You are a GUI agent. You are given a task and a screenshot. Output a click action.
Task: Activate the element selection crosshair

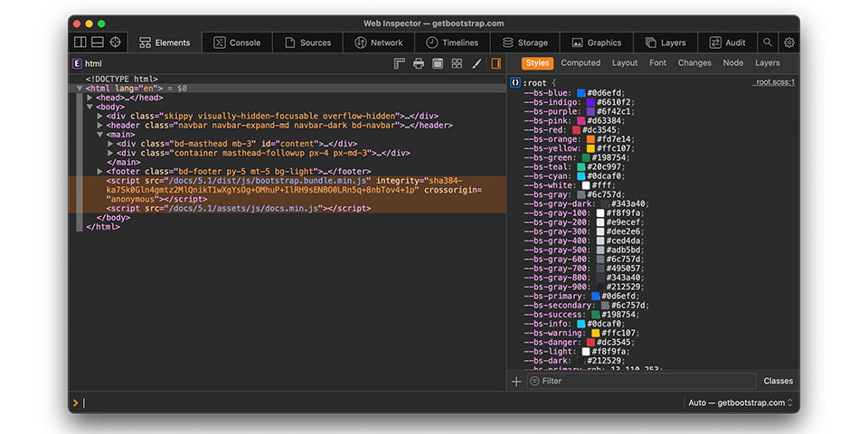click(115, 42)
